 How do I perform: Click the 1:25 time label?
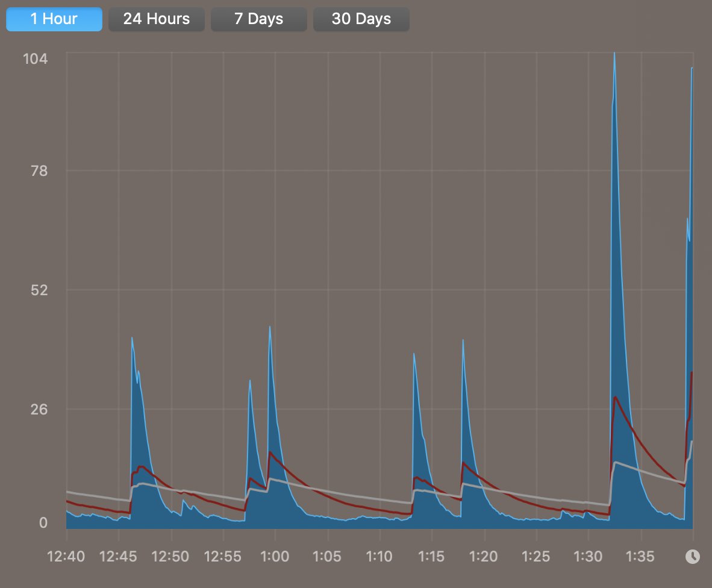[536, 556]
